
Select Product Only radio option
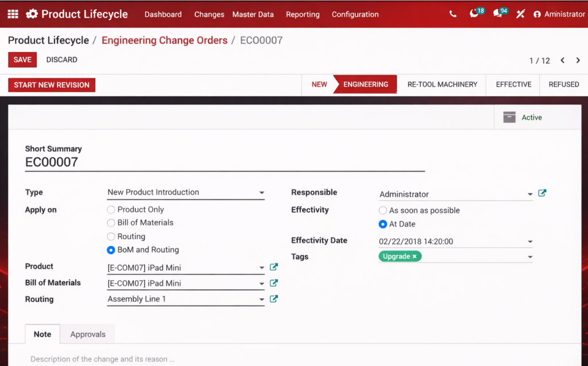coord(111,210)
